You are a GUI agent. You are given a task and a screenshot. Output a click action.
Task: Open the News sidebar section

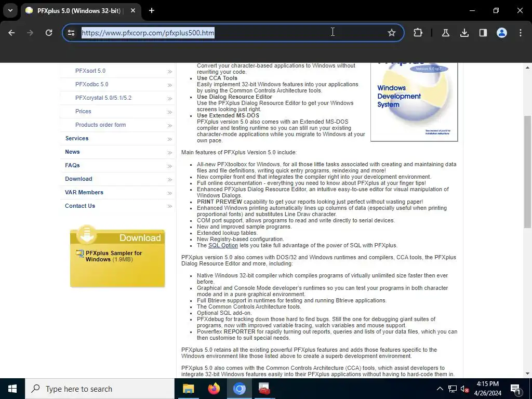point(72,152)
